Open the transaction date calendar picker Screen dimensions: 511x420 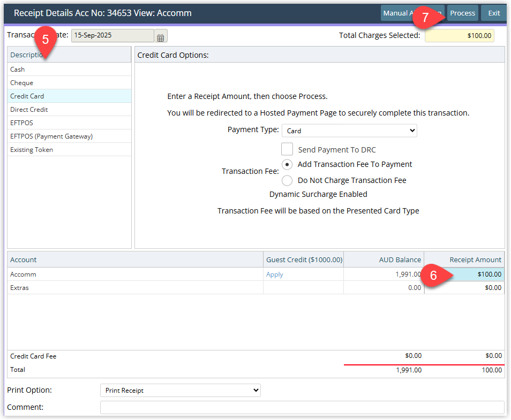(x=160, y=36)
